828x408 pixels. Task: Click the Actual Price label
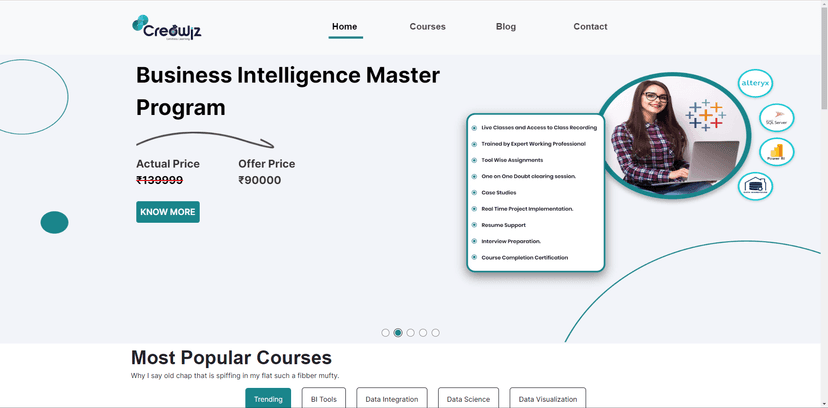point(168,164)
